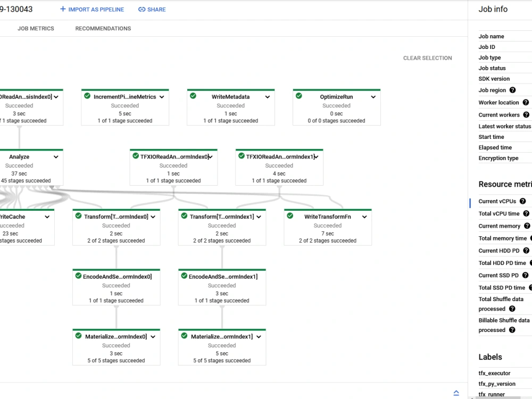532x399 pixels.
Task: Expand the Analyze stage dropdown
Action: click(56, 156)
